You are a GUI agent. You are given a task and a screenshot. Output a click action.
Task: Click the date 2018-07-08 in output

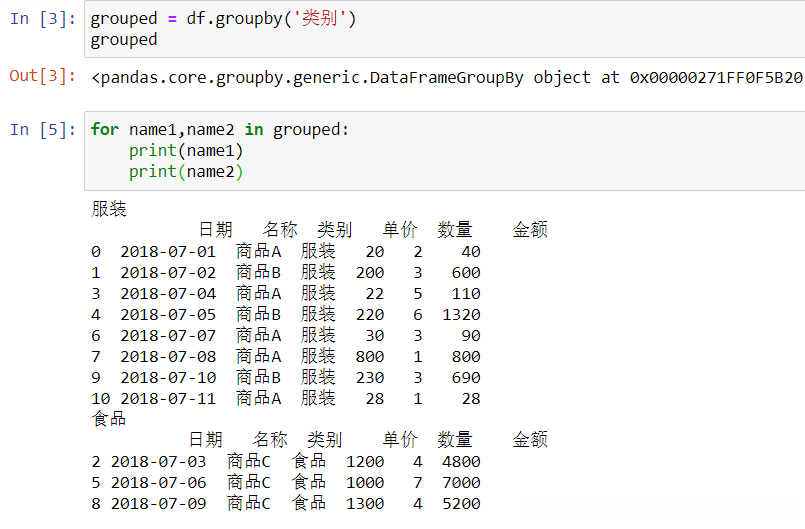coord(168,357)
